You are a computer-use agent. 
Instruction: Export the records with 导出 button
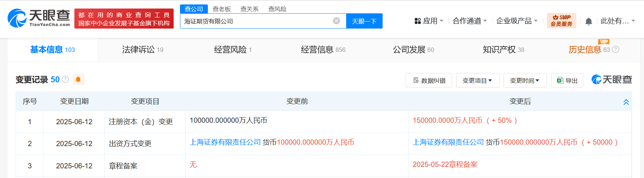point(567,80)
